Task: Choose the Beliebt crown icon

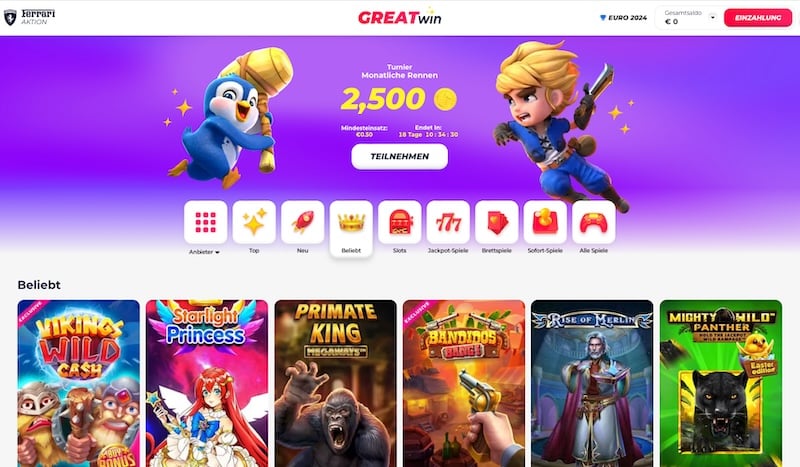Action: point(351,222)
